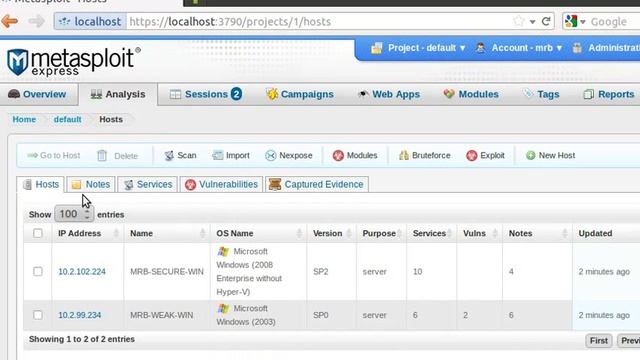Click the Delete toolbar button
Screen dimensions: 640x360
point(118,156)
